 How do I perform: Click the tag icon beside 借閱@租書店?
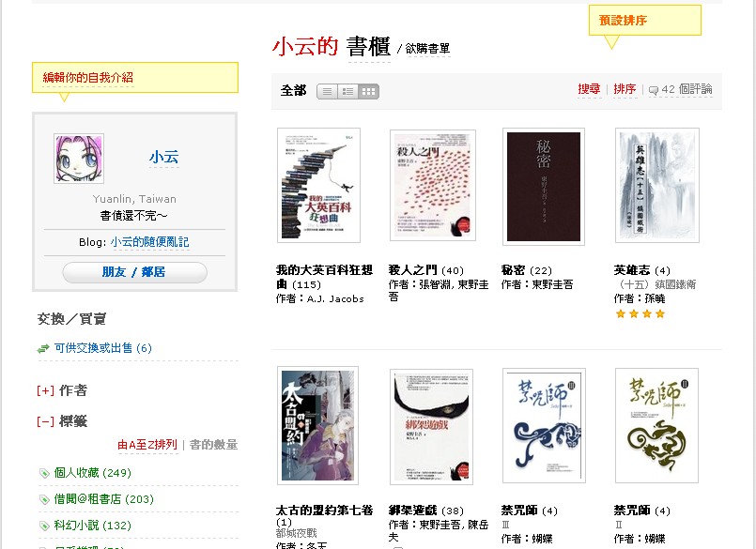(44, 500)
